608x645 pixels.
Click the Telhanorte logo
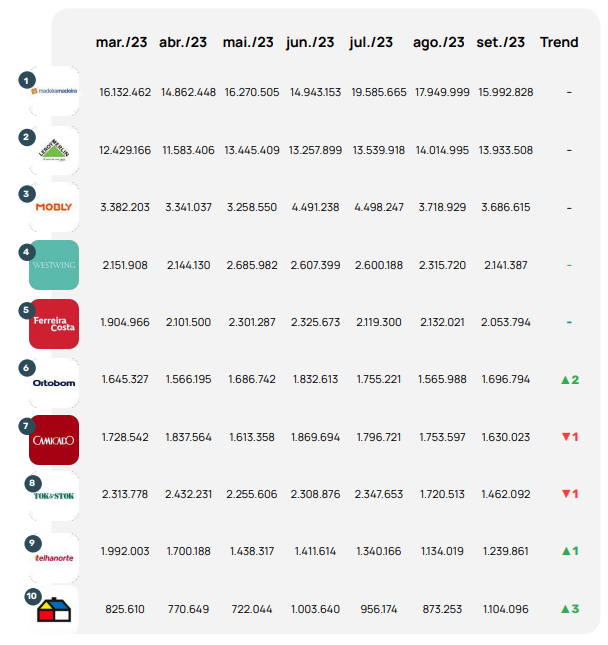(x=53, y=553)
